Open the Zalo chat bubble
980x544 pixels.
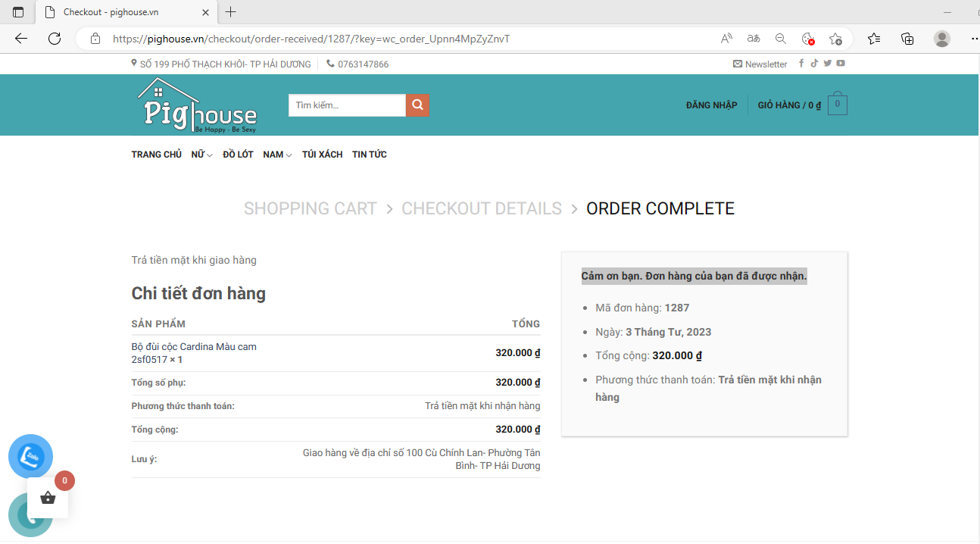(30, 456)
